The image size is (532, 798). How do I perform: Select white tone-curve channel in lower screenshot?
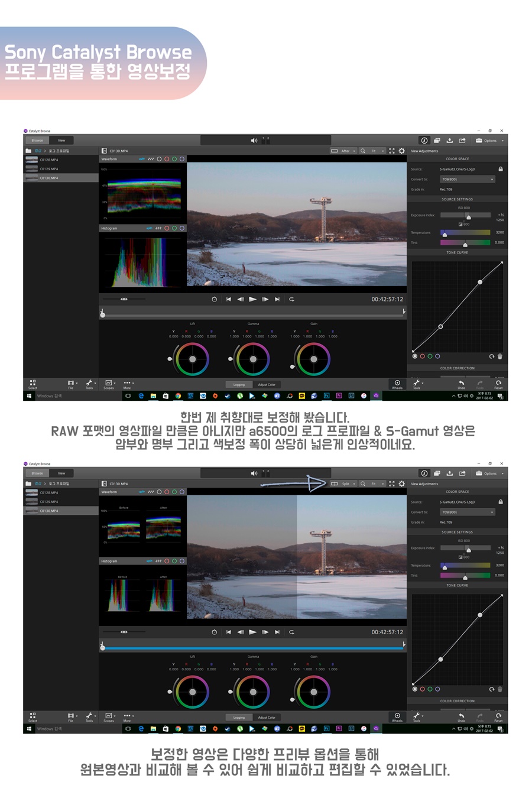(414, 689)
